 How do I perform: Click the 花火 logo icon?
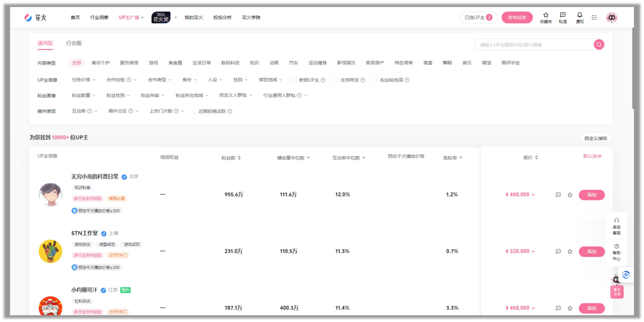click(28, 17)
